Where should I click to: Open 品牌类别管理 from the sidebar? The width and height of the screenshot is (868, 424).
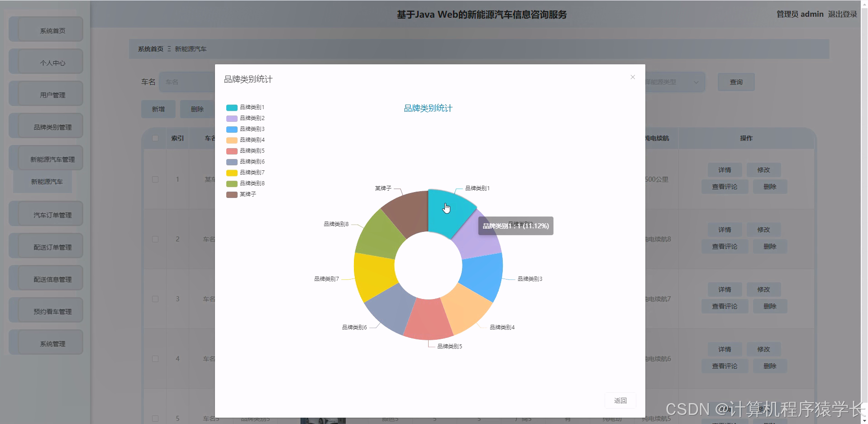(46, 126)
